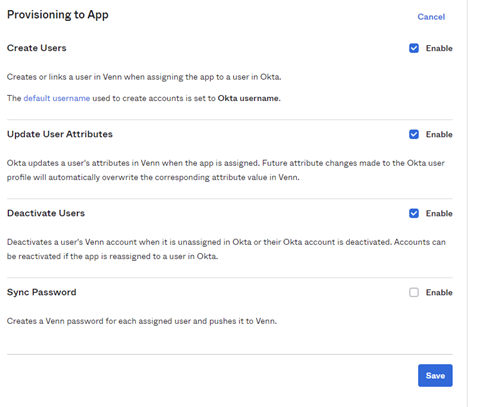Click 'Deactivates a user's Venn account' paragraph

(226, 249)
